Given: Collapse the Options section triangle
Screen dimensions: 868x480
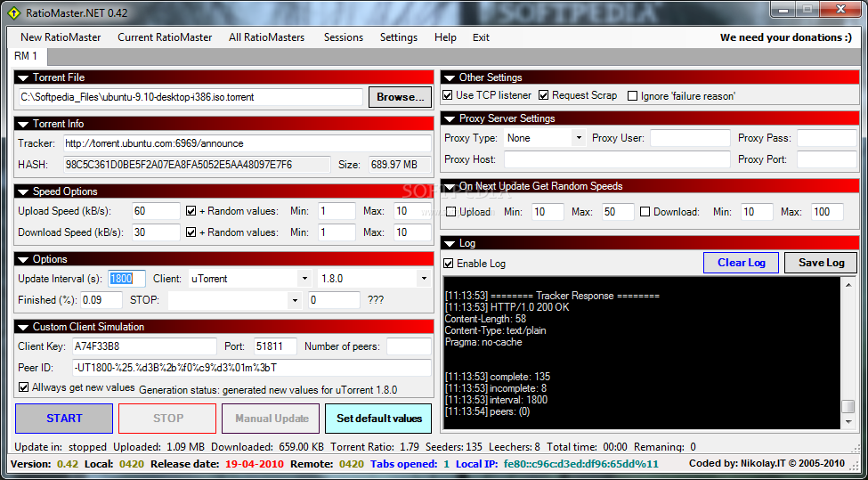Looking at the screenshot, I should point(23,260).
